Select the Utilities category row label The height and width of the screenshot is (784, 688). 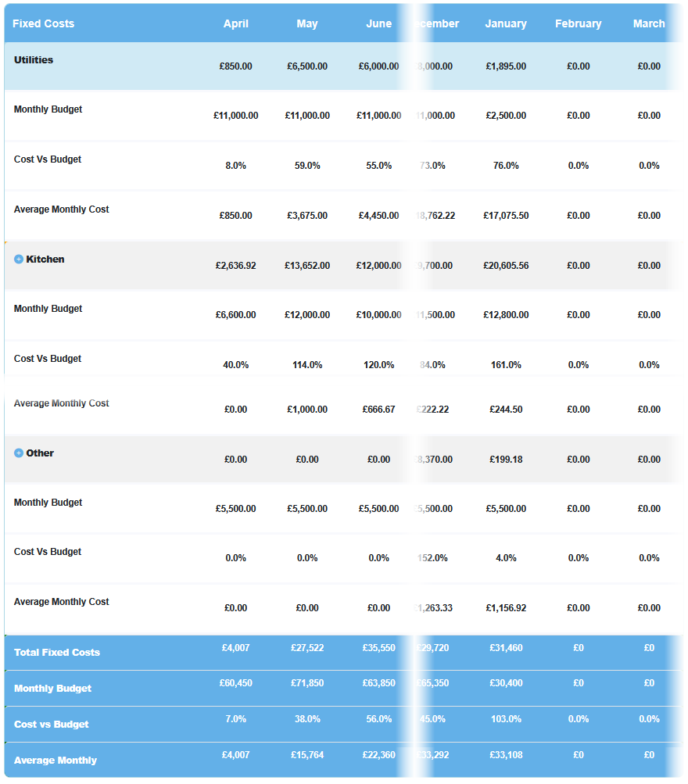(x=34, y=60)
